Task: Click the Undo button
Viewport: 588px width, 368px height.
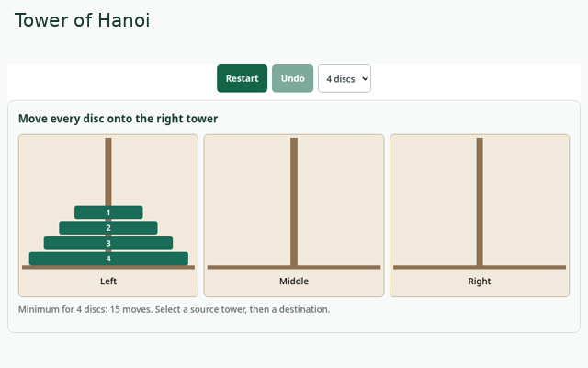Action: click(x=292, y=78)
